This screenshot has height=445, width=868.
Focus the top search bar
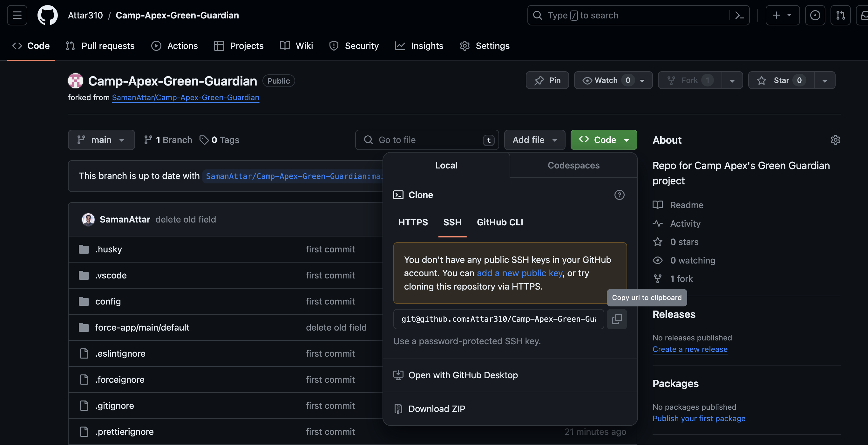click(x=638, y=15)
